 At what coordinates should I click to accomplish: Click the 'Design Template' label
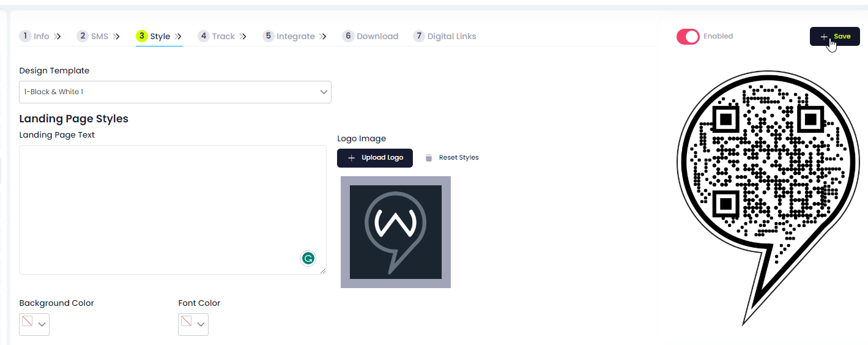(54, 71)
